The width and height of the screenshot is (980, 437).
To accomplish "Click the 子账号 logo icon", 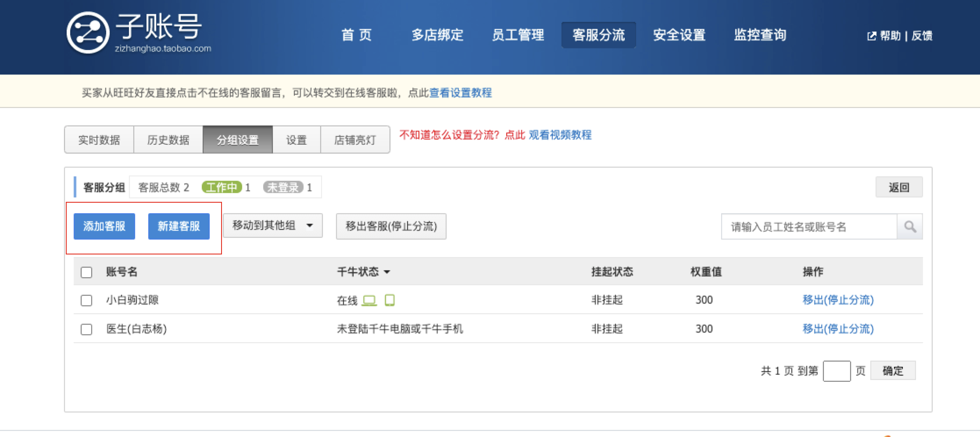I will pyautogui.click(x=88, y=33).
